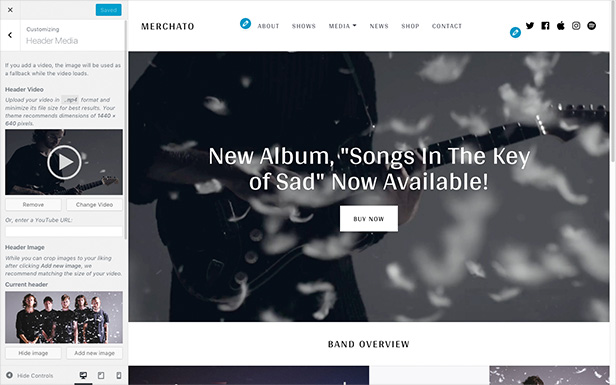
Task: Expand the Media dropdown menu
Action: [343, 26]
